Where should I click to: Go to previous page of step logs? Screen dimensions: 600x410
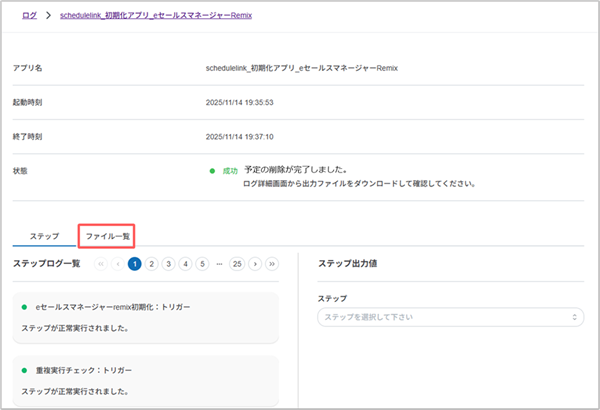(x=118, y=264)
